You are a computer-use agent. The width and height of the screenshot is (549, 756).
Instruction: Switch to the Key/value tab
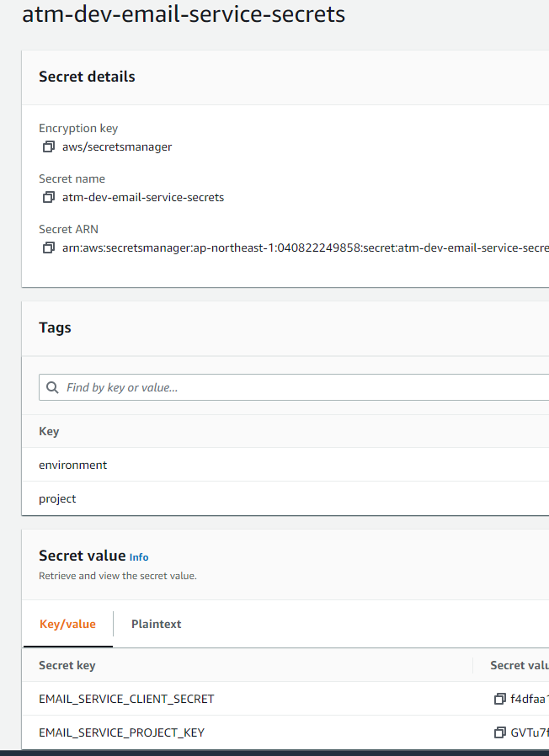(x=67, y=625)
